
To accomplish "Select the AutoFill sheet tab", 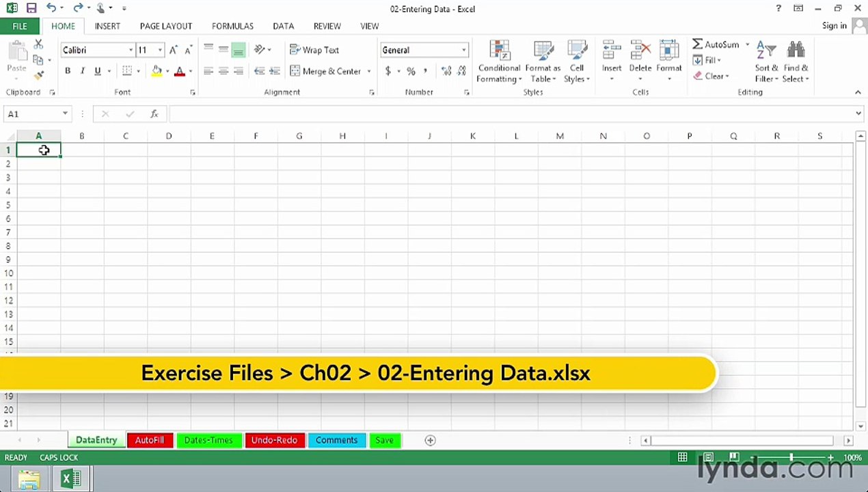I will point(149,440).
